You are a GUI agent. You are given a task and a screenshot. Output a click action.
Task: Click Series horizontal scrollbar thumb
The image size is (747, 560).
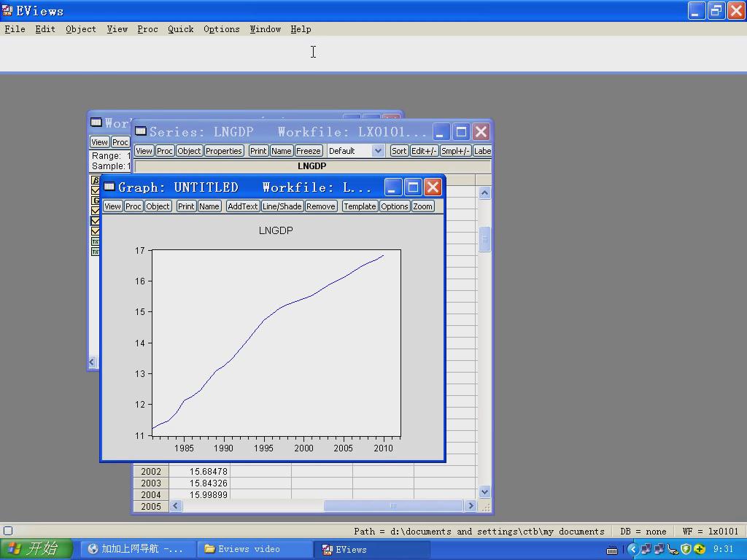[393, 506]
